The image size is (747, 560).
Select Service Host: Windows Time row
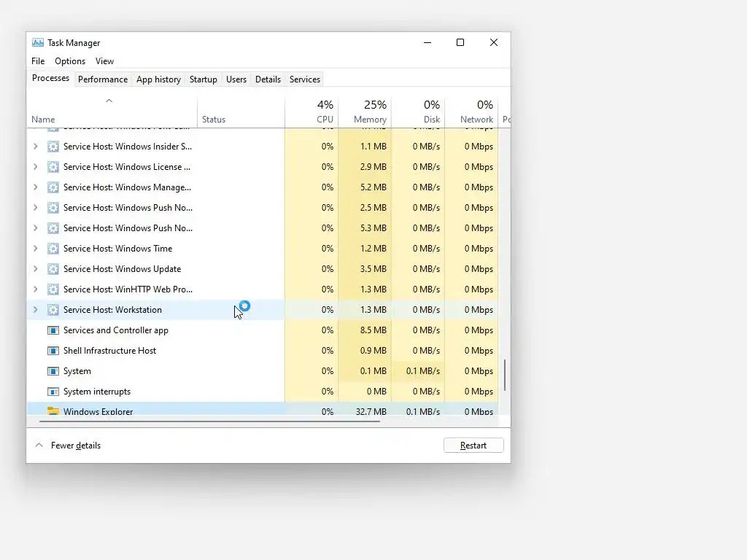[x=263, y=249]
